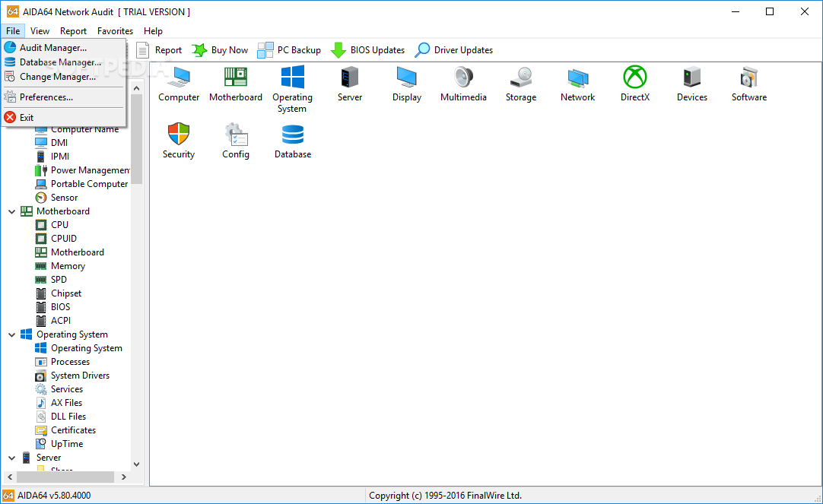Open the Multimedia speaker icon
The height and width of the screenshot is (504, 823).
point(463,84)
